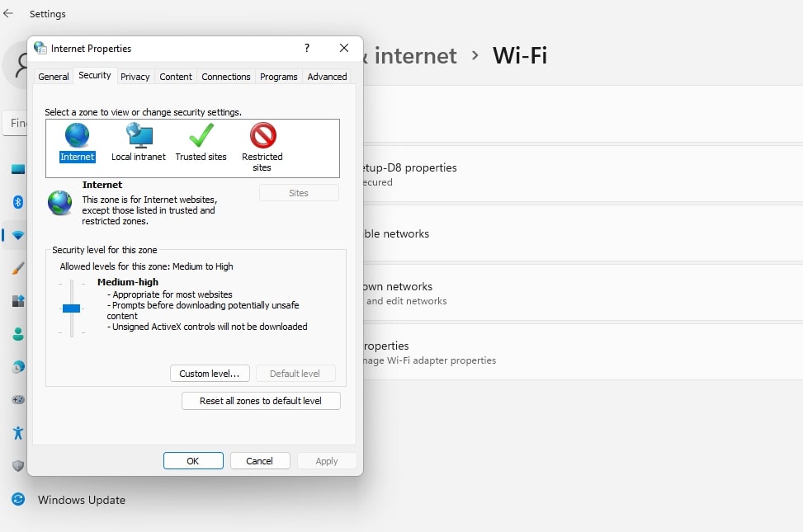
Task: Open Windows Update in sidebar
Action: coord(81,500)
